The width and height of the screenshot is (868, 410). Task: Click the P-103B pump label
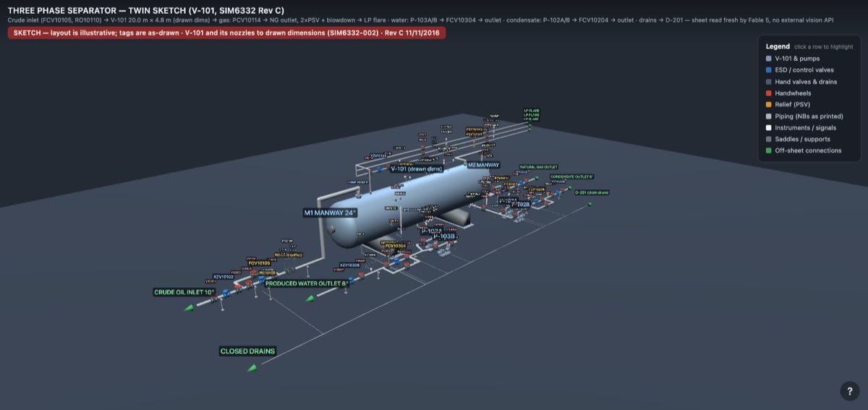click(445, 236)
